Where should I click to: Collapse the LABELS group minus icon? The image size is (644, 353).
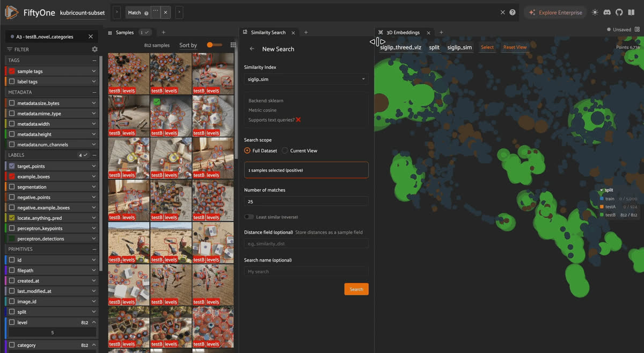coord(94,155)
